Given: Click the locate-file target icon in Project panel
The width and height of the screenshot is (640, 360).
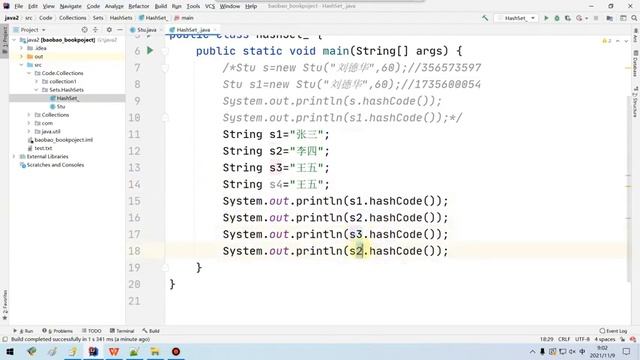Looking at the screenshot, I should [84, 30].
